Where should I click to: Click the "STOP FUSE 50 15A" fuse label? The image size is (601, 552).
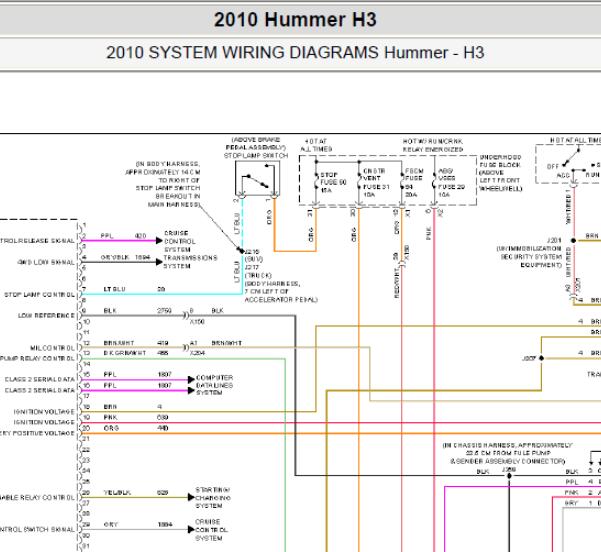click(333, 182)
